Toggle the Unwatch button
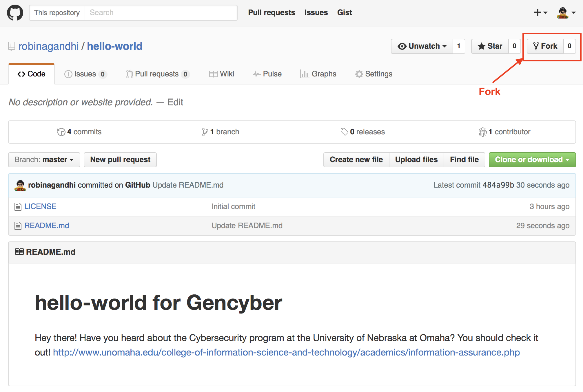The image size is (583, 392). pos(422,46)
